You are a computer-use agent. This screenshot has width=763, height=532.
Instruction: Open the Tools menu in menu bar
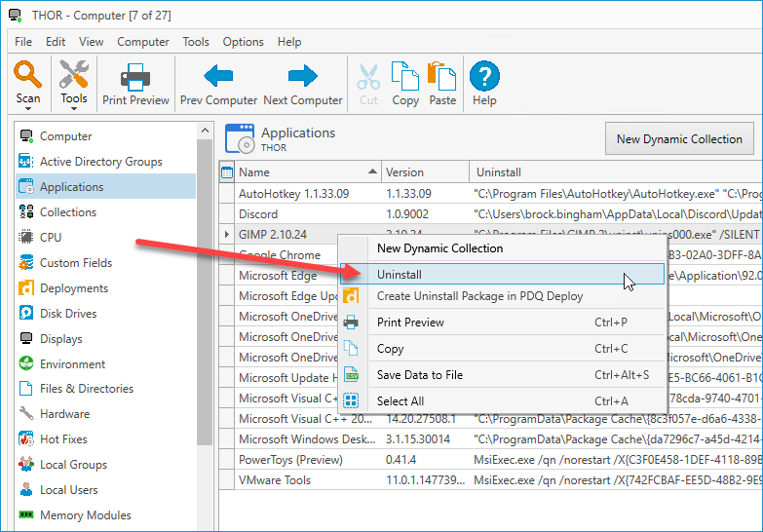click(x=196, y=42)
